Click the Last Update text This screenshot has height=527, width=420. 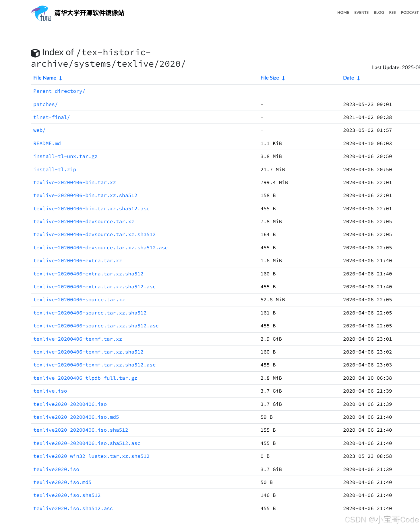click(x=396, y=67)
